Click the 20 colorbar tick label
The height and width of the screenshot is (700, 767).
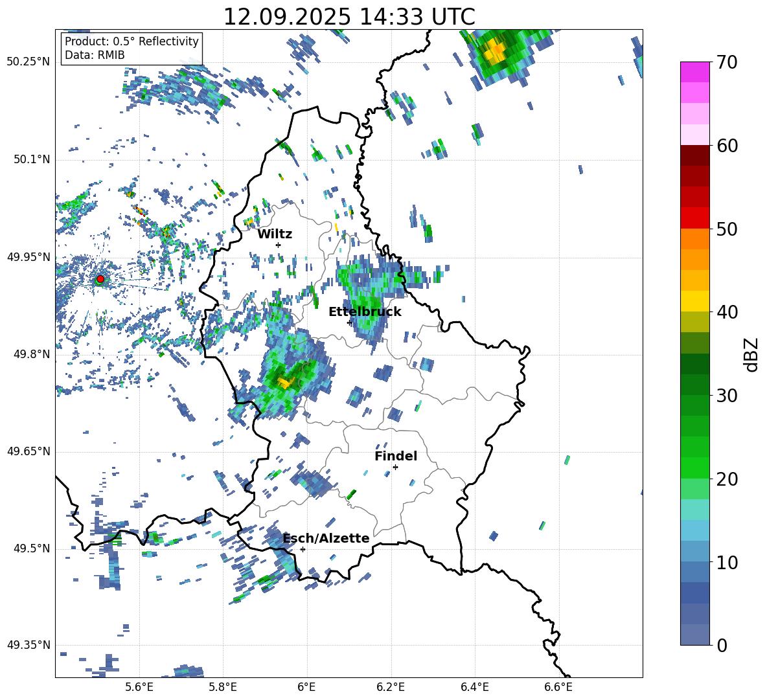coord(726,479)
